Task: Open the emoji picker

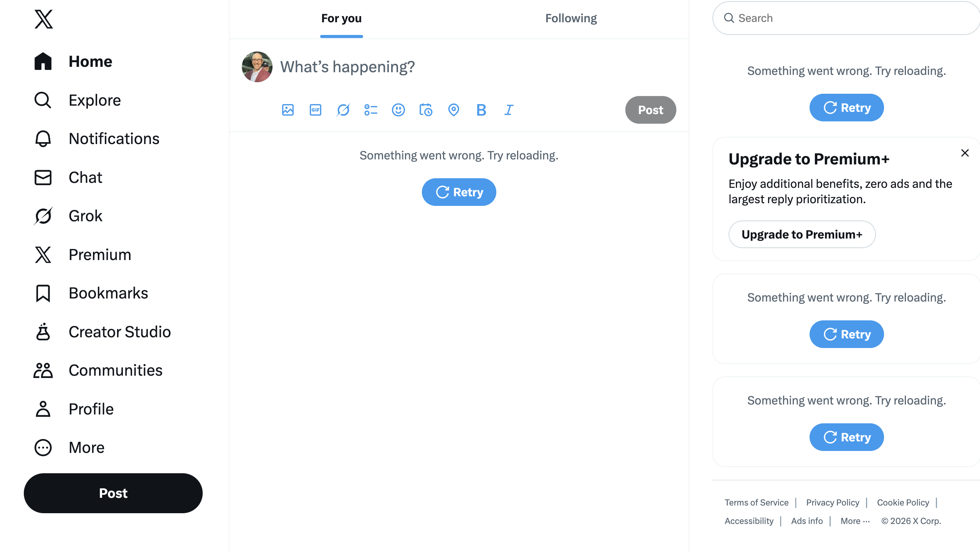Action: click(398, 110)
